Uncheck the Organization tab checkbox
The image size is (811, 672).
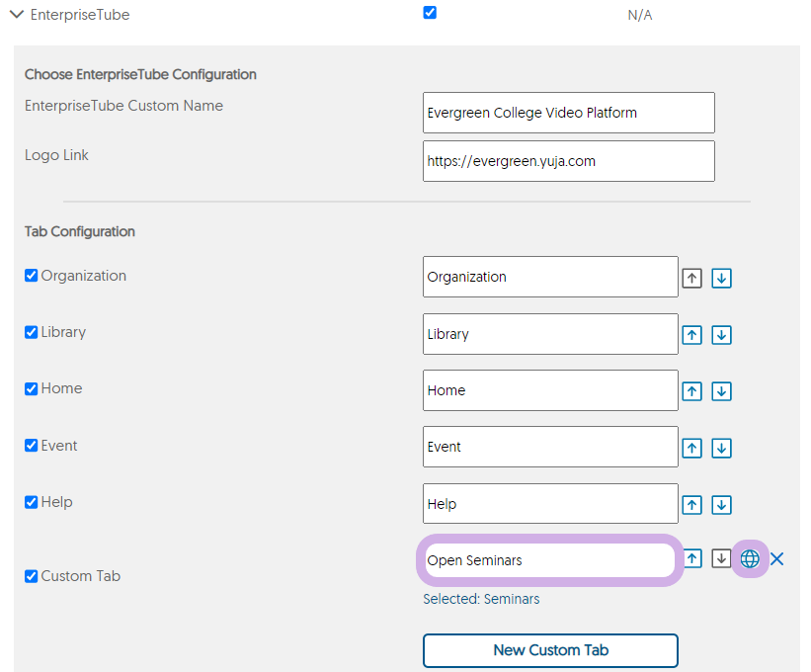pos(31,275)
